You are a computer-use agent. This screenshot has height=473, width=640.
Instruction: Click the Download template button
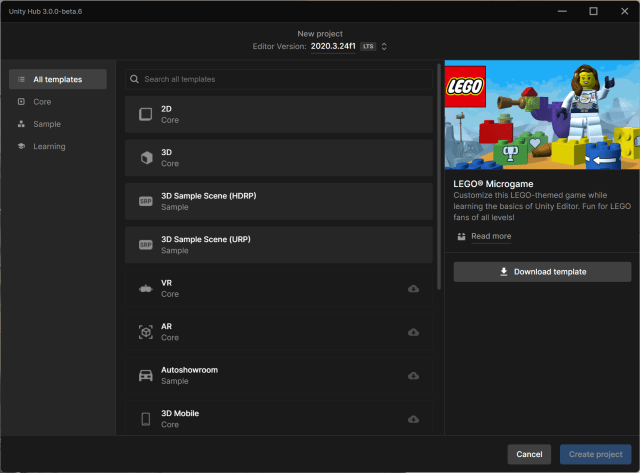click(x=542, y=272)
